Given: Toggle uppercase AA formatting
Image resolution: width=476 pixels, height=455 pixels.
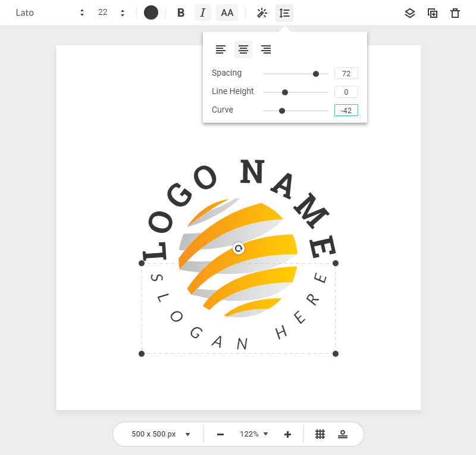Looking at the screenshot, I should [227, 13].
